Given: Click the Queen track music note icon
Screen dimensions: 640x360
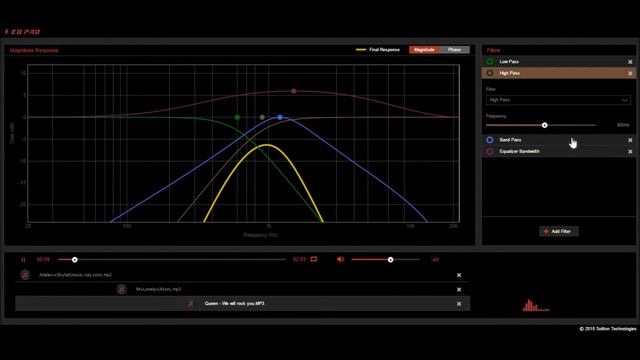Looking at the screenshot, I should click(x=190, y=304).
